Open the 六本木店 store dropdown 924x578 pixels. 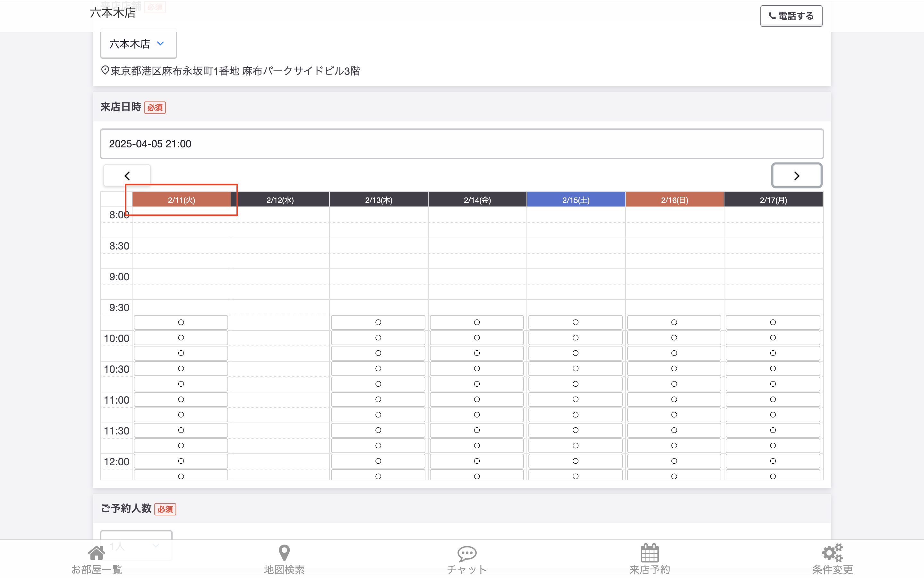(138, 44)
